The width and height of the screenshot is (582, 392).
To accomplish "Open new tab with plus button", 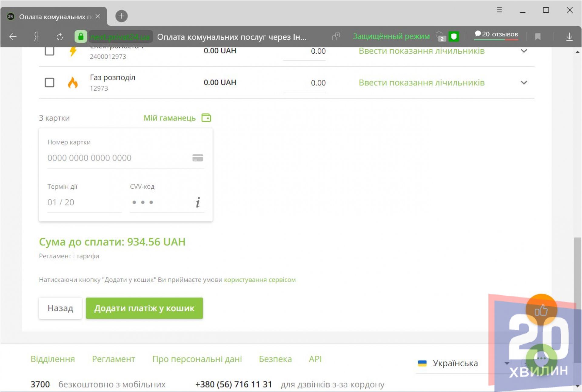I will [121, 16].
